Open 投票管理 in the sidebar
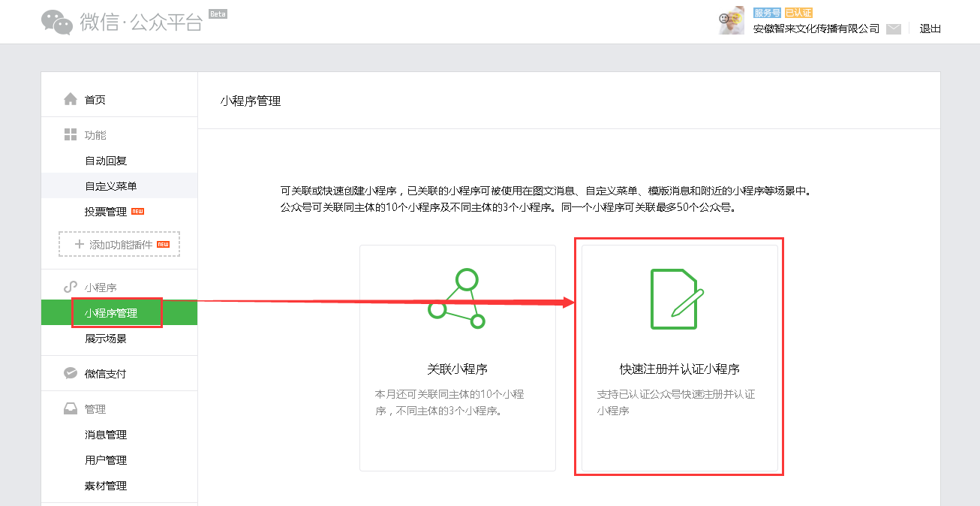Image resolution: width=980 pixels, height=506 pixels. (x=106, y=212)
